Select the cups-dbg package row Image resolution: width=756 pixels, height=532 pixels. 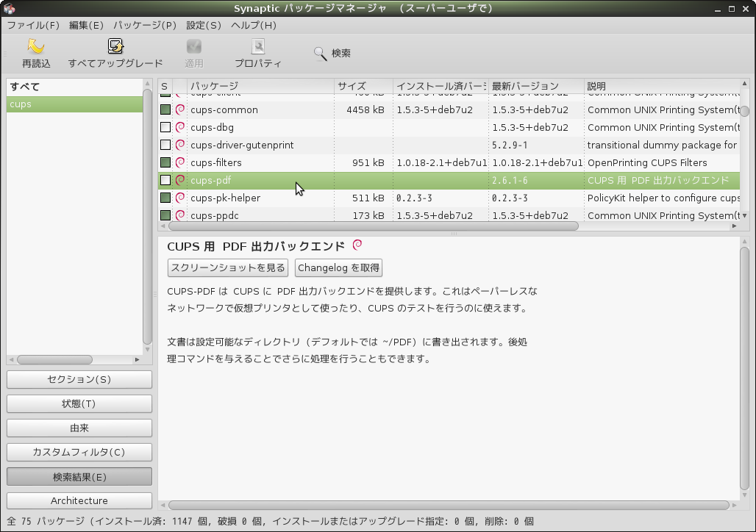tap(449, 127)
